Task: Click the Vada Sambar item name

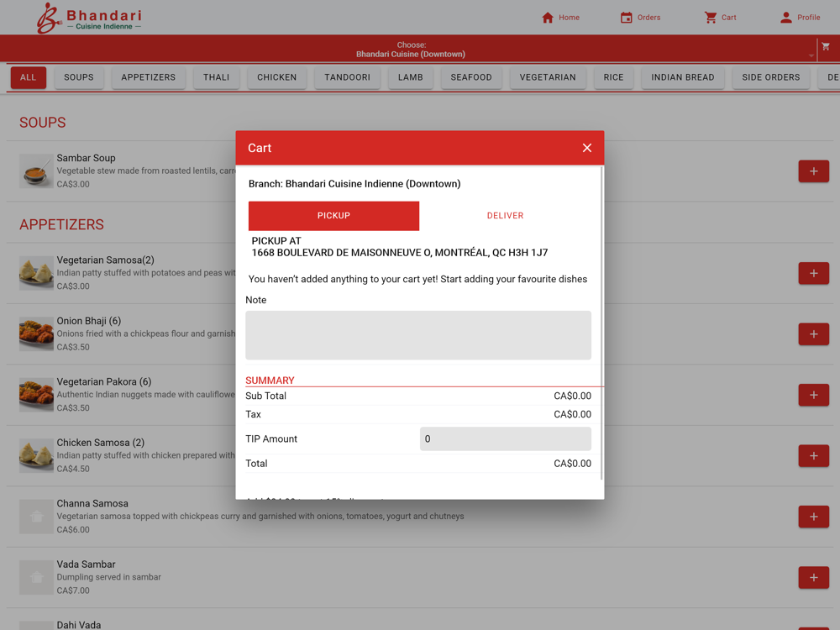Action: (x=87, y=564)
